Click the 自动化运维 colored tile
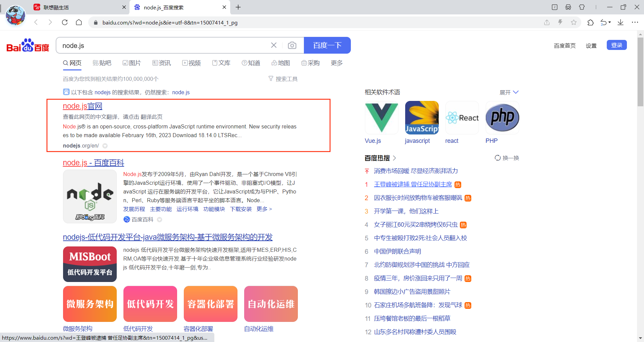The height and width of the screenshot is (342, 644). tap(271, 304)
